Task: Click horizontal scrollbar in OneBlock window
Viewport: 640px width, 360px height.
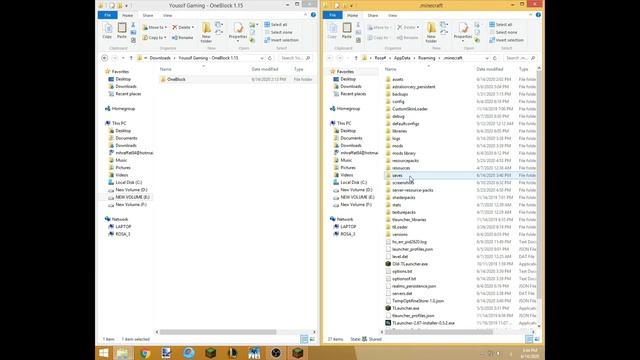Action: click(218, 332)
